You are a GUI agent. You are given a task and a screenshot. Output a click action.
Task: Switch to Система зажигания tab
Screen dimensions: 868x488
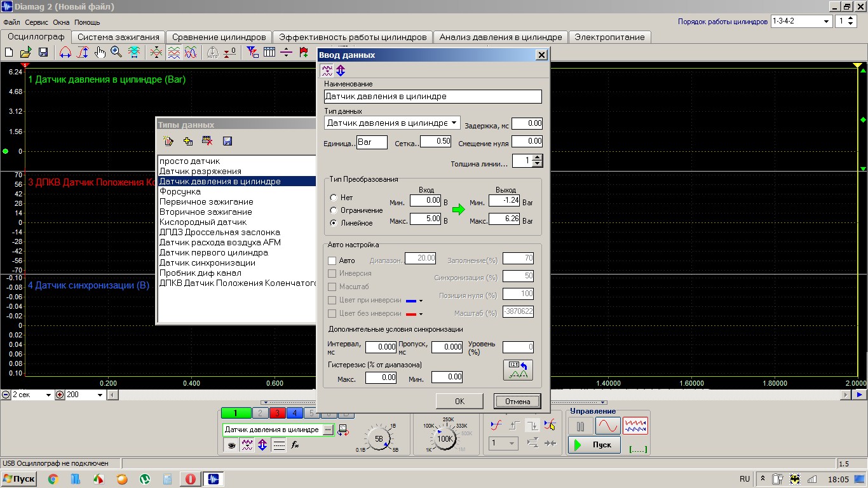coord(119,37)
